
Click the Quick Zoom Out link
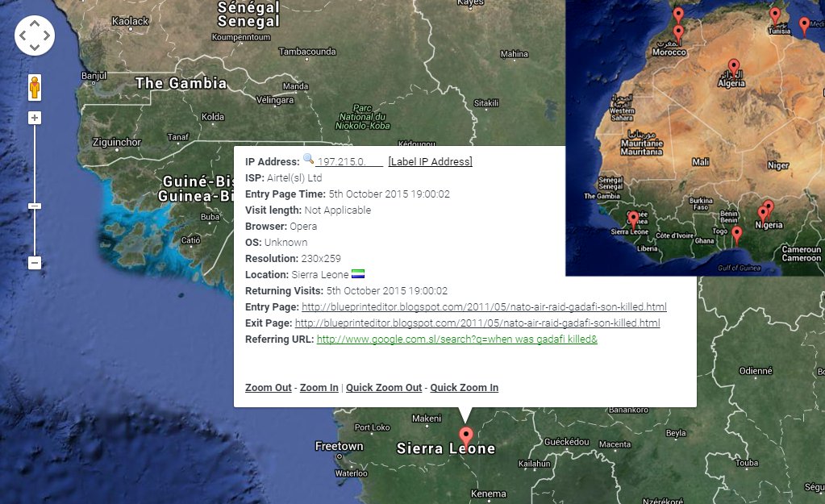(384, 388)
